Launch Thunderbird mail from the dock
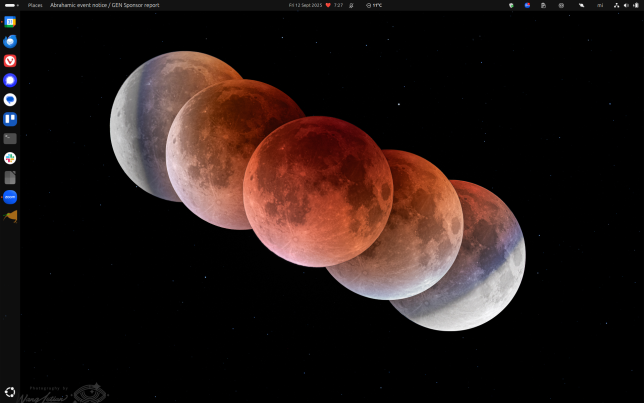 (10, 41)
